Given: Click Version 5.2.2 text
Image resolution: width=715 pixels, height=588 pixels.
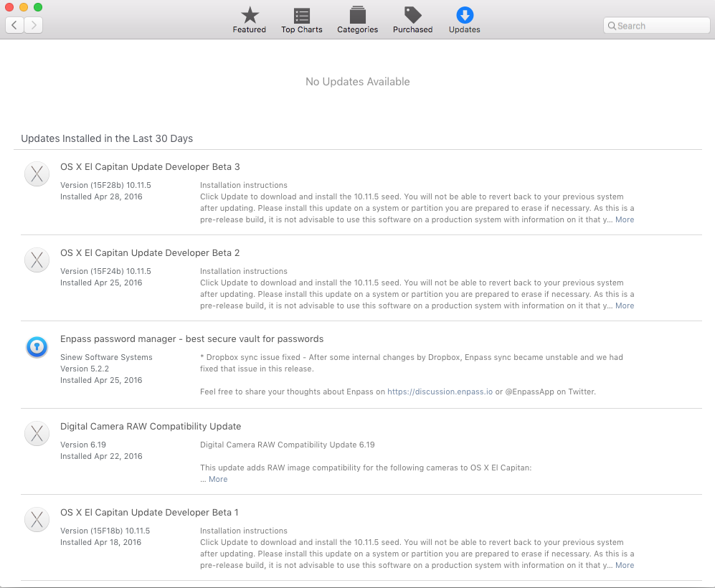Looking at the screenshot, I should [x=85, y=369].
